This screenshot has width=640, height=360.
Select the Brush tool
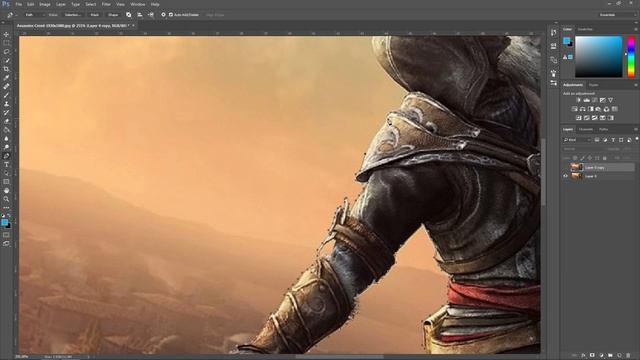point(6,95)
